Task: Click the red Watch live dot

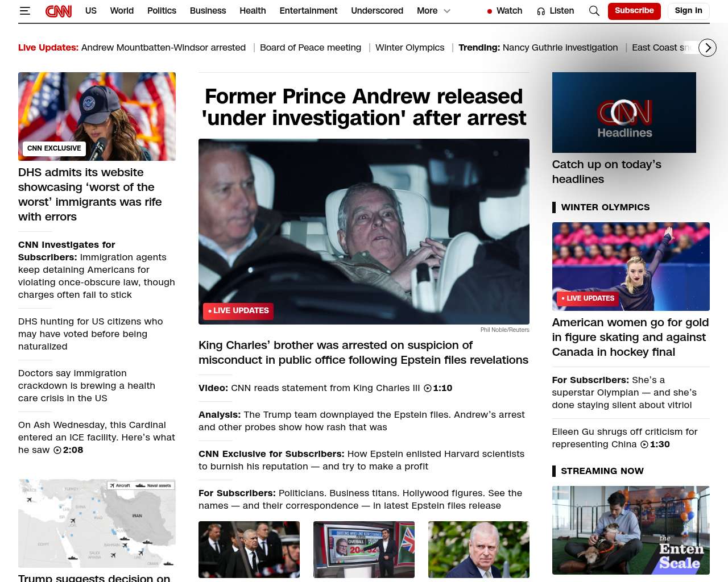Action: 490,11
